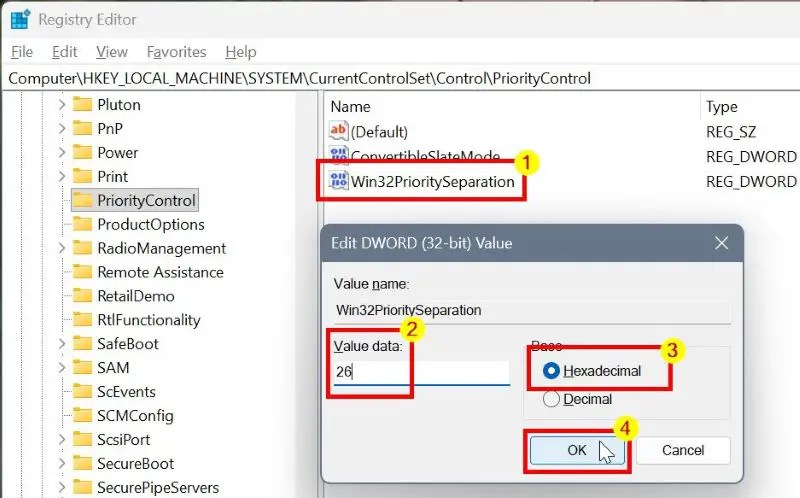Click the SCMConfig folder icon
The image size is (800, 498).
point(82,415)
